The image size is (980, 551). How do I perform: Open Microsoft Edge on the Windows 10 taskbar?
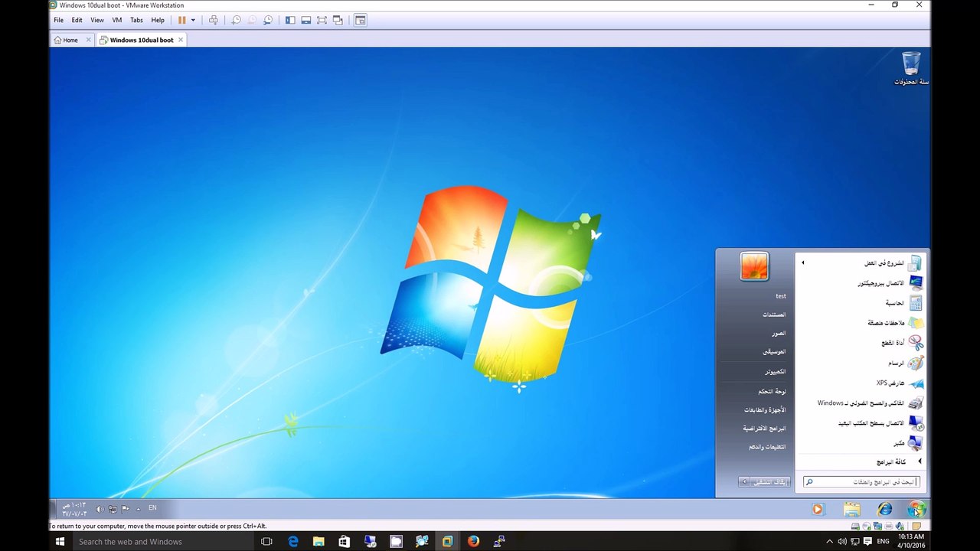click(x=292, y=541)
